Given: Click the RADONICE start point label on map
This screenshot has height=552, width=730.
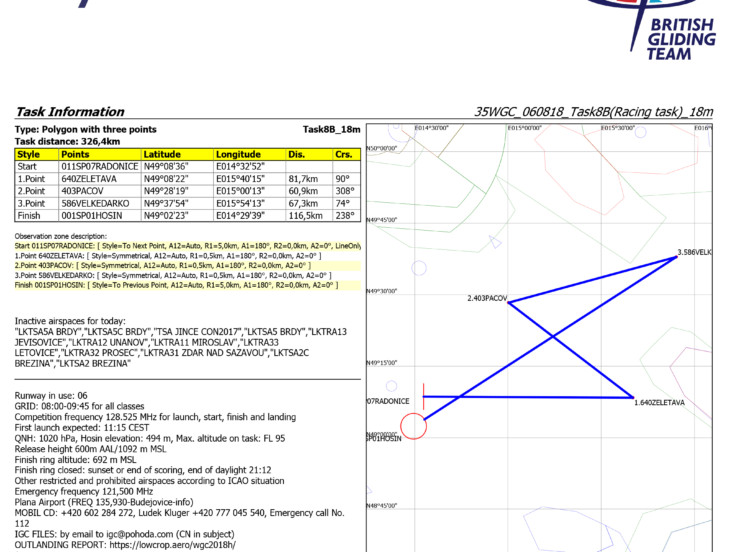Looking at the screenshot, I should [x=388, y=400].
